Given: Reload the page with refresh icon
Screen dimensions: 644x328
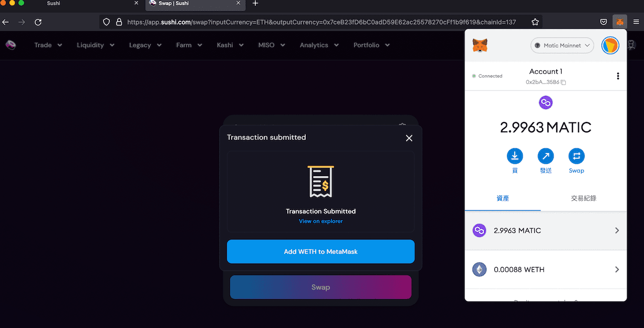Looking at the screenshot, I should 38,22.
